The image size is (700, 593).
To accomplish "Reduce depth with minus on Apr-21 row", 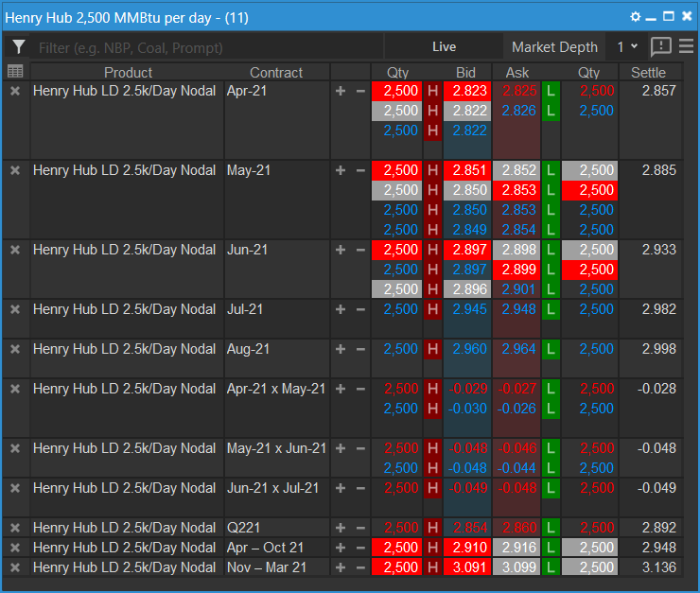I will coord(360,91).
